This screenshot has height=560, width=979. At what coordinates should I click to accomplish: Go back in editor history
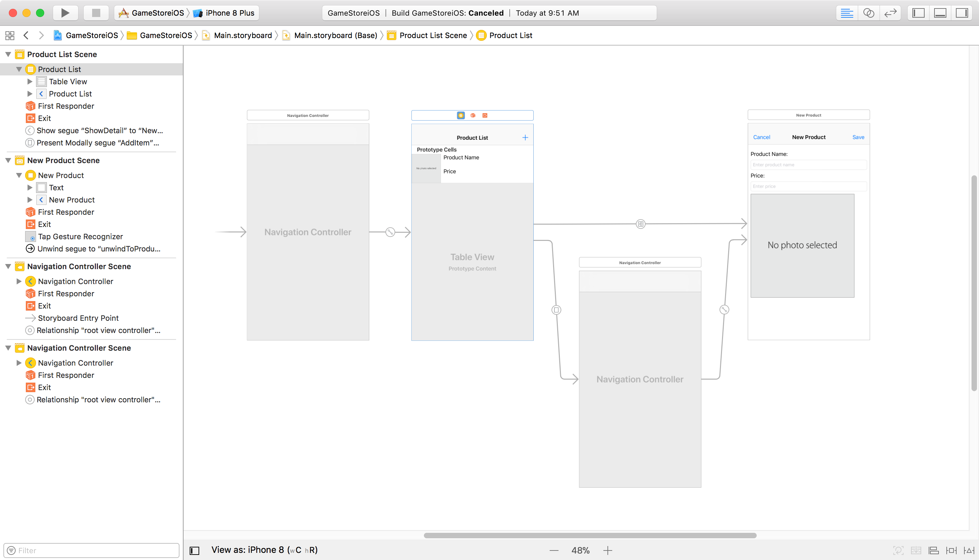(x=26, y=35)
